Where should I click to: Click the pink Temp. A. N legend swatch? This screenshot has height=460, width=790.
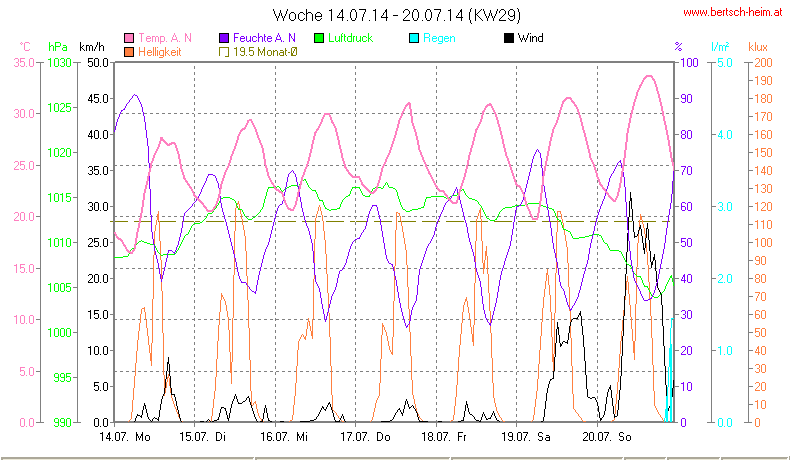129,38
